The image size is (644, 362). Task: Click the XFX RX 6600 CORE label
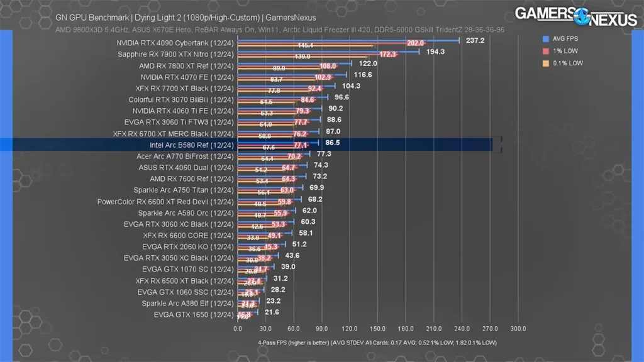coord(189,236)
